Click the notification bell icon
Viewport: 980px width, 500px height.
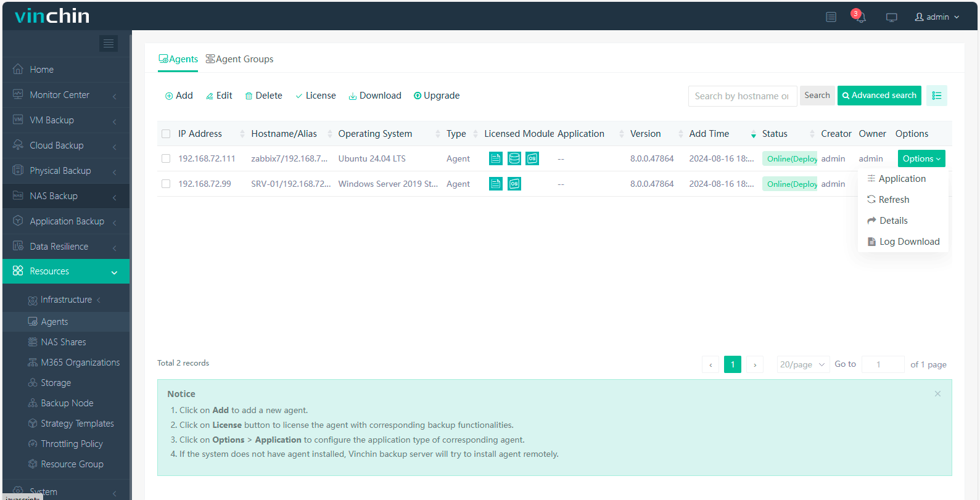pyautogui.click(x=860, y=17)
